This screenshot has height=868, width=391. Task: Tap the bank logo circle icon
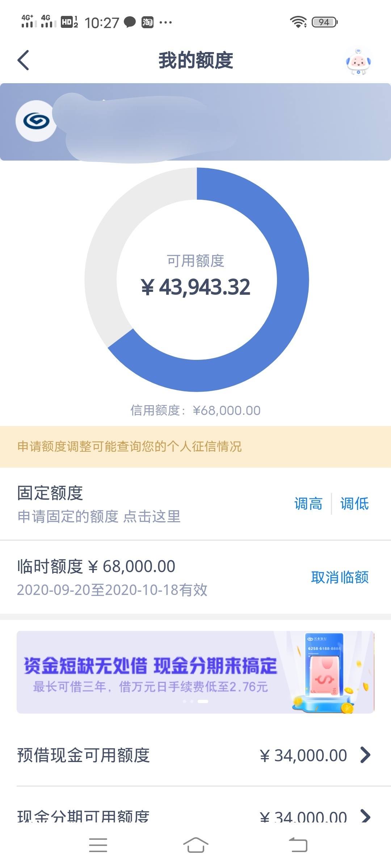pos(36,121)
